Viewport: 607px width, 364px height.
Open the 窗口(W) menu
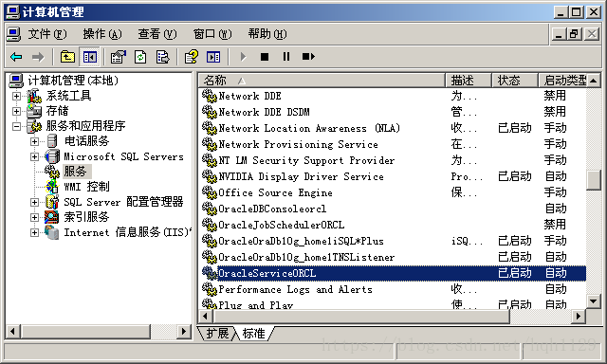click(x=212, y=34)
